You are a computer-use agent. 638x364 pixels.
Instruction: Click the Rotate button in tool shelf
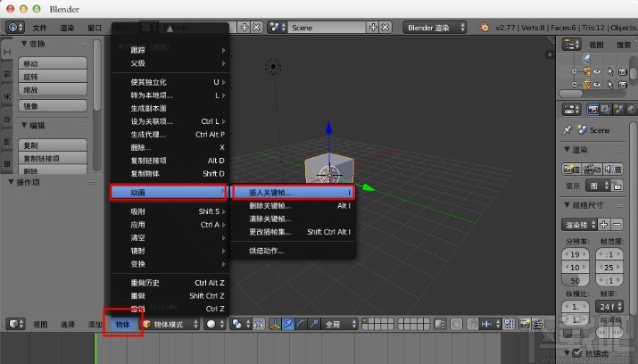coord(53,77)
